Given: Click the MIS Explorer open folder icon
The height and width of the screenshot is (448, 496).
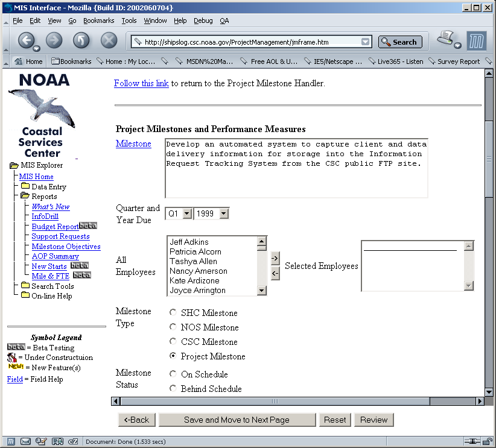Looking at the screenshot, I should (x=14, y=165).
